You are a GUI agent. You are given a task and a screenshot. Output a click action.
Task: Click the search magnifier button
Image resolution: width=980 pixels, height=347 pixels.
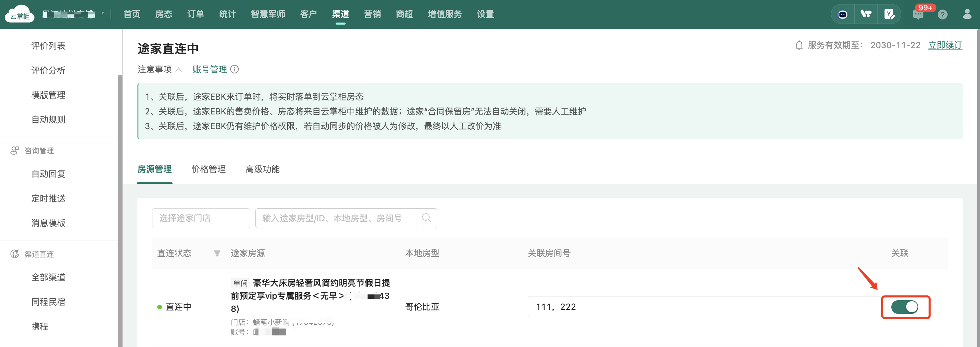[426, 218]
